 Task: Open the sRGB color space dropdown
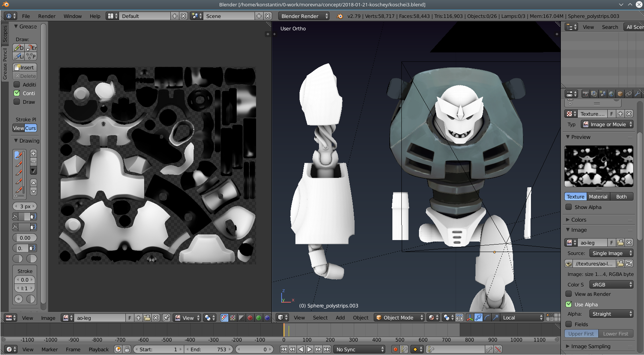[x=611, y=285]
